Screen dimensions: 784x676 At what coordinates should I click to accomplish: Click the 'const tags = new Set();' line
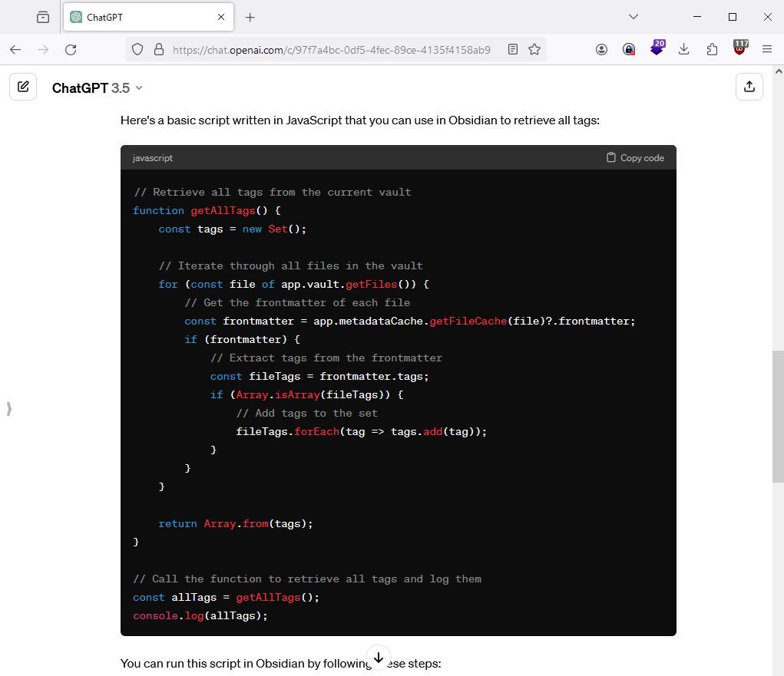tap(233, 229)
